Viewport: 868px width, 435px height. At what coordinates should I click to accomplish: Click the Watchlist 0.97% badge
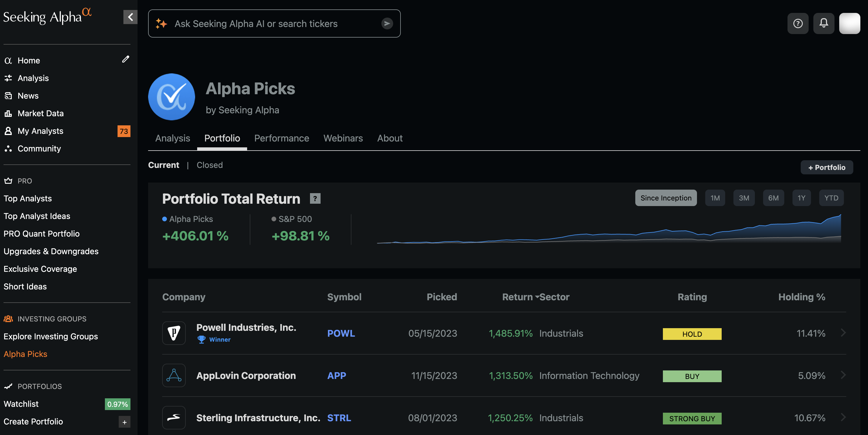118,404
